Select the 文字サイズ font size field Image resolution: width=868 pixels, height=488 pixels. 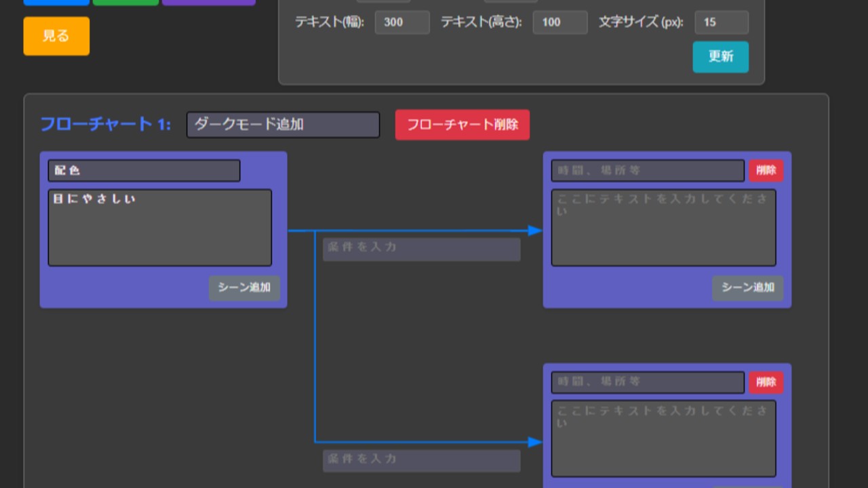pyautogui.click(x=722, y=22)
